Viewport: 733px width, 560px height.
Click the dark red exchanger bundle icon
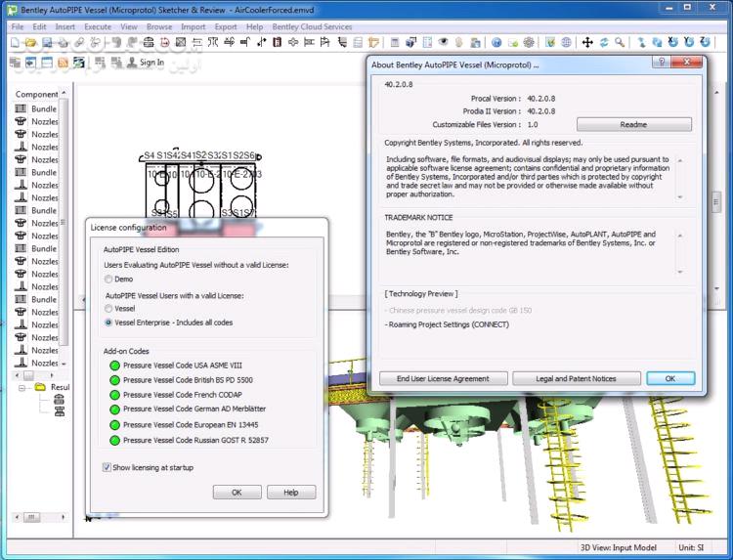point(278,43)
